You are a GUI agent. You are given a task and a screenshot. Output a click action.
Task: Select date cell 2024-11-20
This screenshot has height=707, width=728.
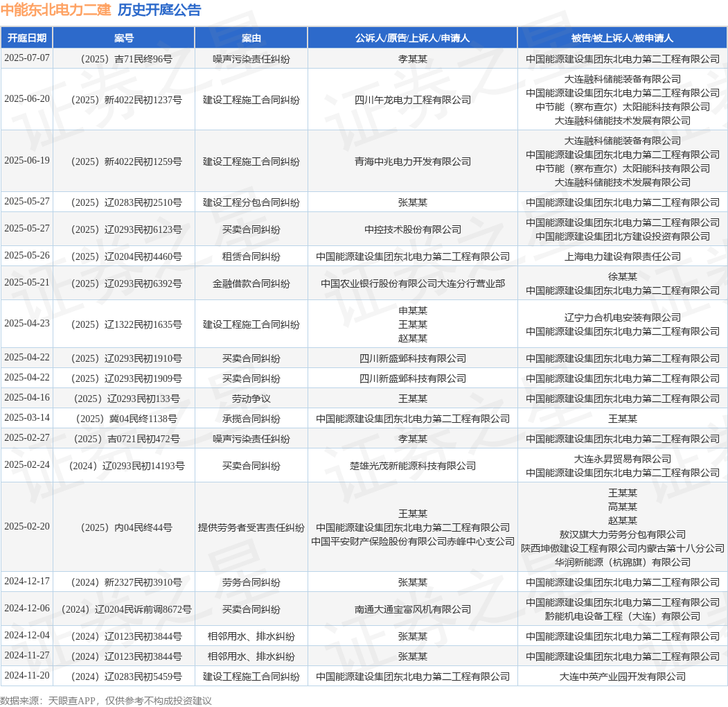pos(27,675)
